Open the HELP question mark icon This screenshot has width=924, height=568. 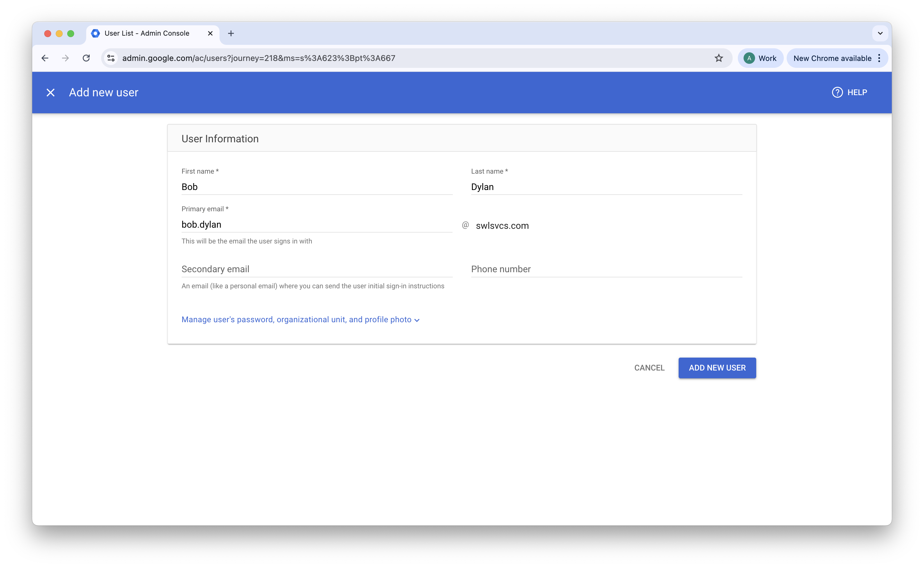coord(837,92)
